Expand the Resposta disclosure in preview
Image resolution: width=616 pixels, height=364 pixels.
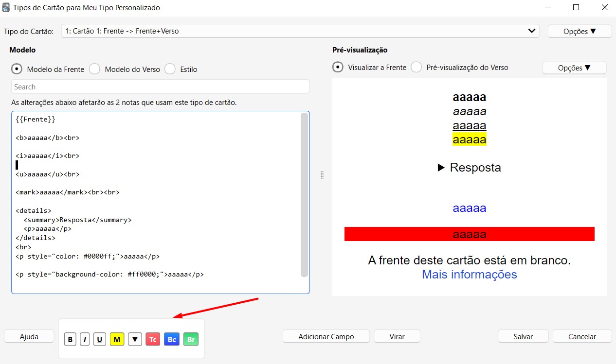pyautogui.click(x=469, y=168)
